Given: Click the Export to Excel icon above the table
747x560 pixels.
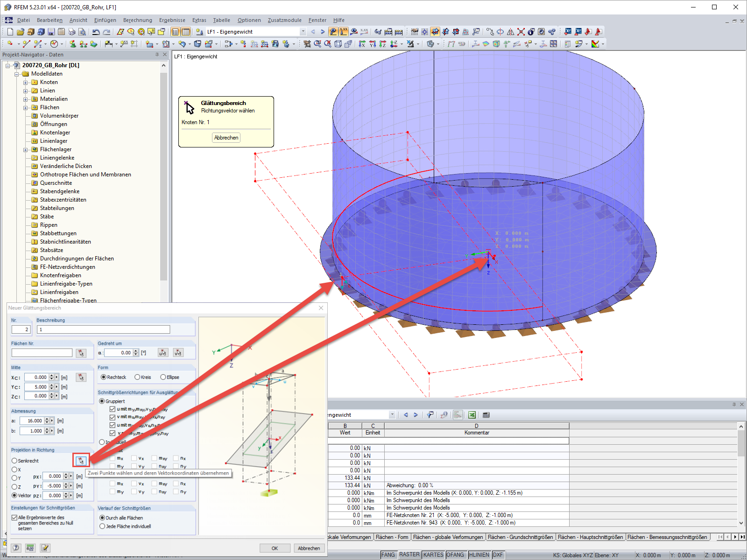Looking at the screenshot, I should pos(472,414).
